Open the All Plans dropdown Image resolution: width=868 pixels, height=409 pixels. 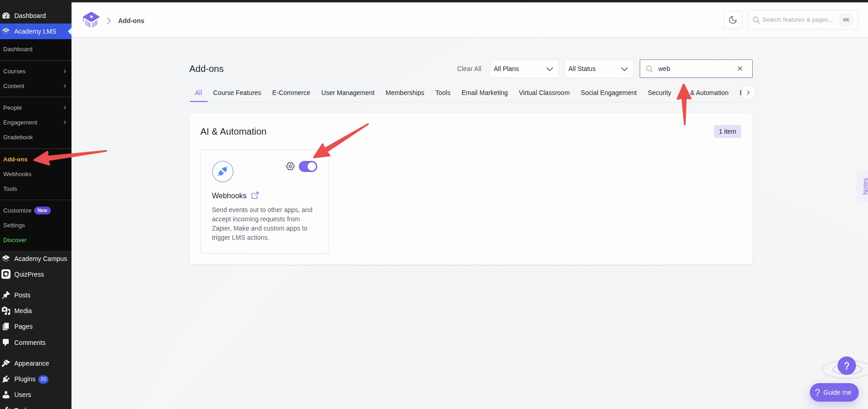click(524, 69)
